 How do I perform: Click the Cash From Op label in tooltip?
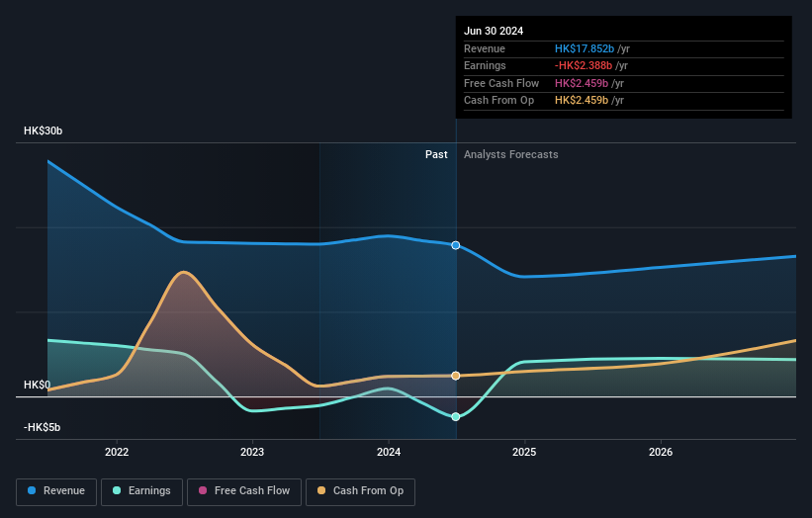498,101
